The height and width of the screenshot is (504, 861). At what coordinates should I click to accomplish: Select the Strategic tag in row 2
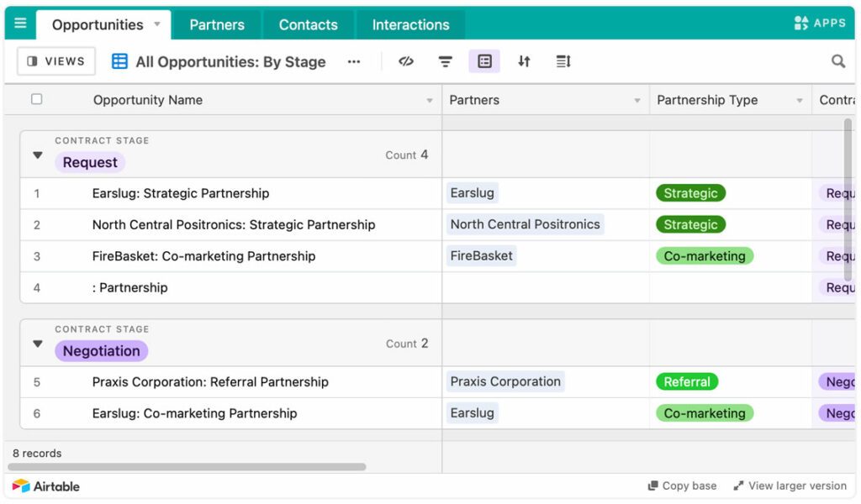click(691, 224)
